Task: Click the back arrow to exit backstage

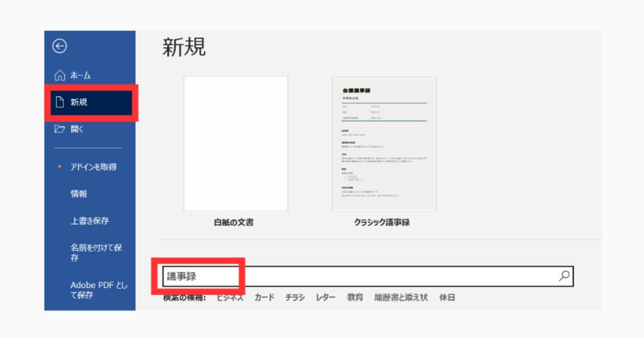Action: (x=59, y=47)
